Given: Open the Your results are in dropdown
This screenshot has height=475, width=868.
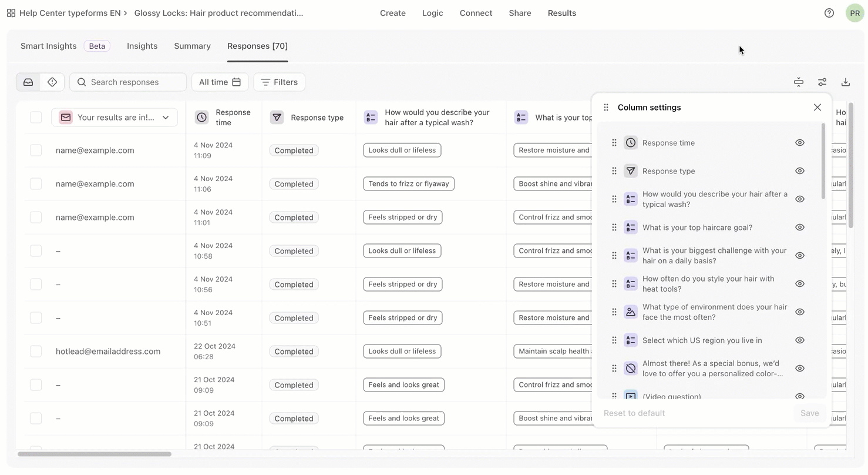Looking at the screenshot, I should click(115, 118).
